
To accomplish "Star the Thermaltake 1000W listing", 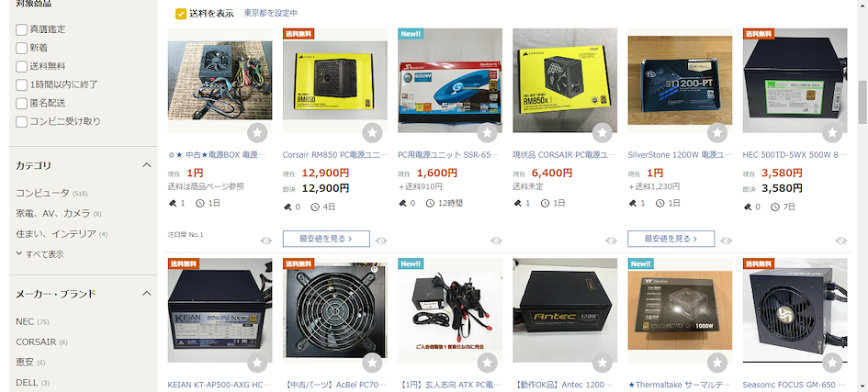I will 717,363.
